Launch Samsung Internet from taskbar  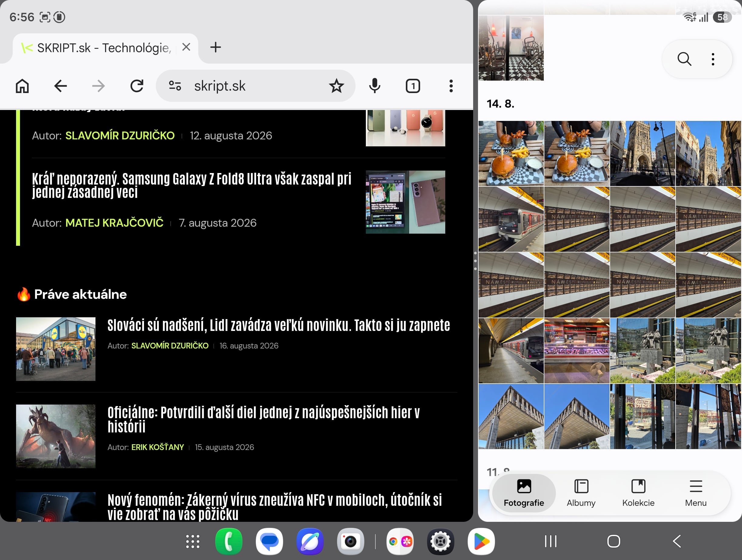(x=310, y=542)
